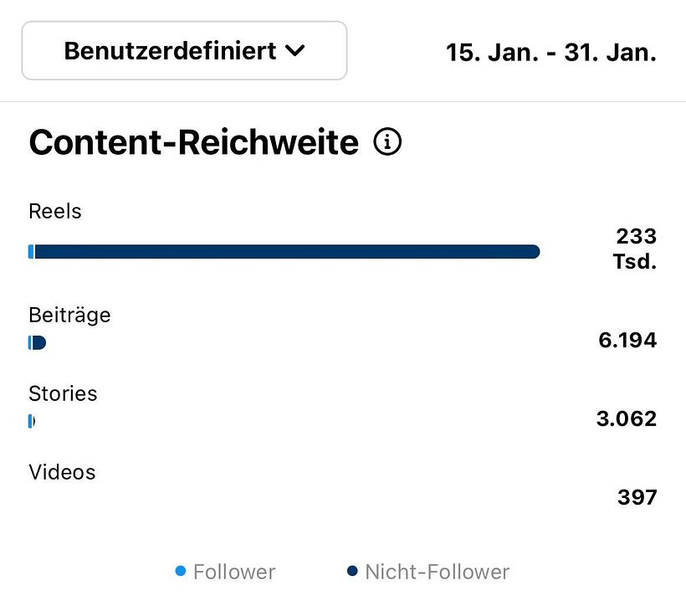Image resolution: width=686 pixels, height=616 pixels.
Task: Open the Videos reach row label
Action: click(x=62, y=472)
